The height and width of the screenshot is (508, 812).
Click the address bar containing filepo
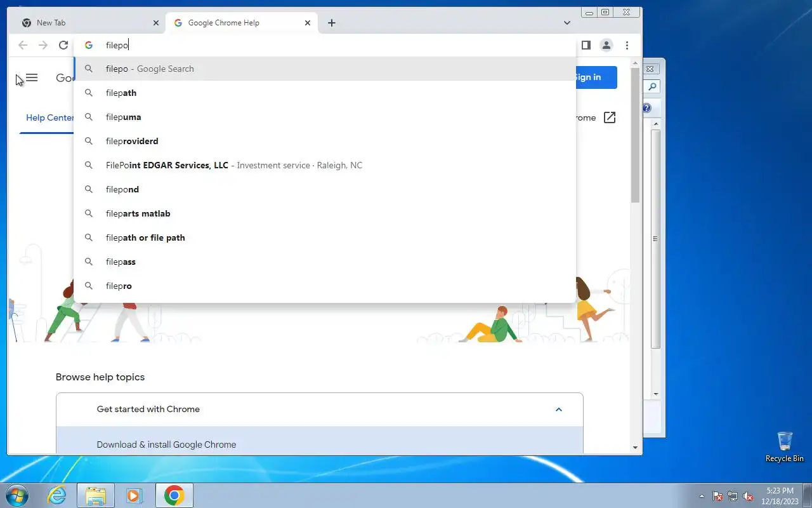[x=325, y=45]
